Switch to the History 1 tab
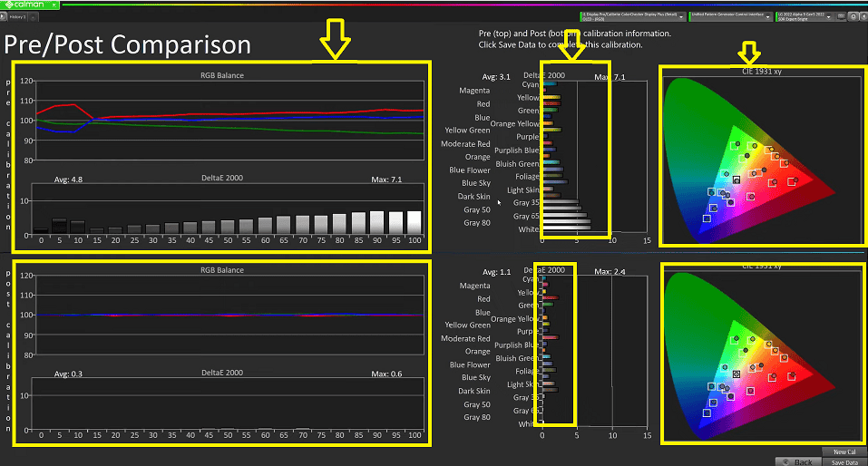Image resolution: width=868 pixels, height=466 pixels. (18, 16)
